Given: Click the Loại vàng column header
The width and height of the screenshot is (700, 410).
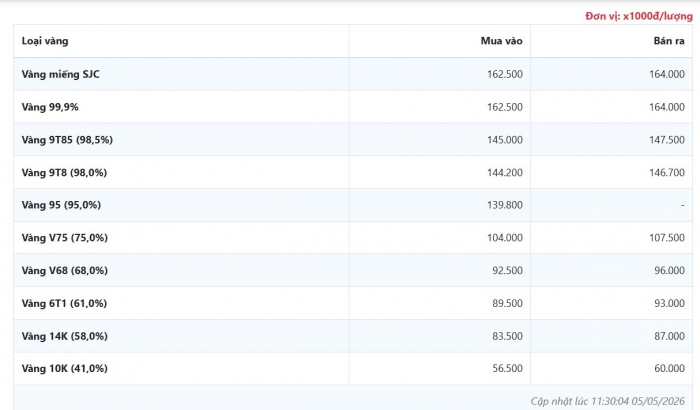Looking at the screenshot, I should click(45, 41).
